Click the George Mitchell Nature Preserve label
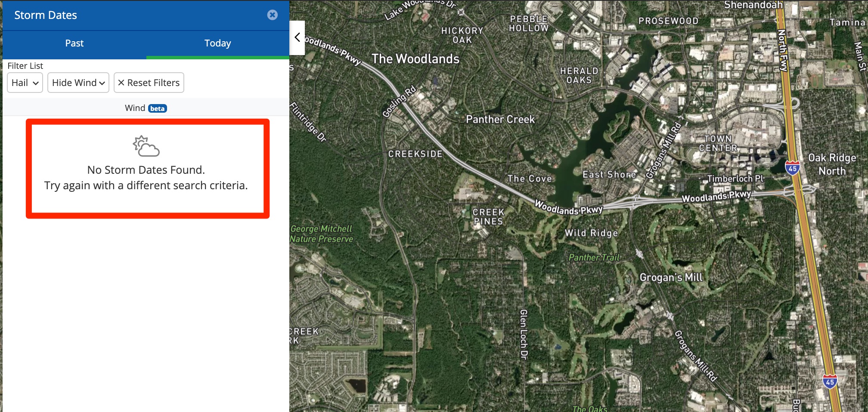Viewport: 868px width, 412px height. (322, 234)
